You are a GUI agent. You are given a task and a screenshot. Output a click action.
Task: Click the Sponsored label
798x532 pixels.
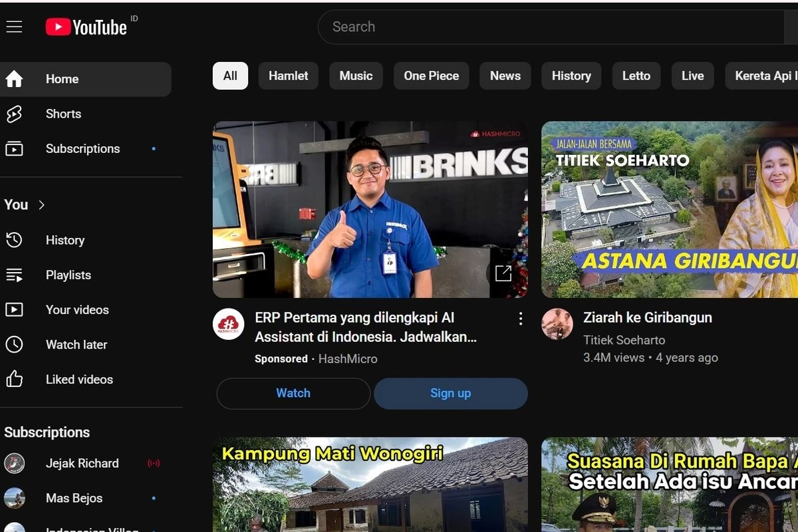(281, 358)
